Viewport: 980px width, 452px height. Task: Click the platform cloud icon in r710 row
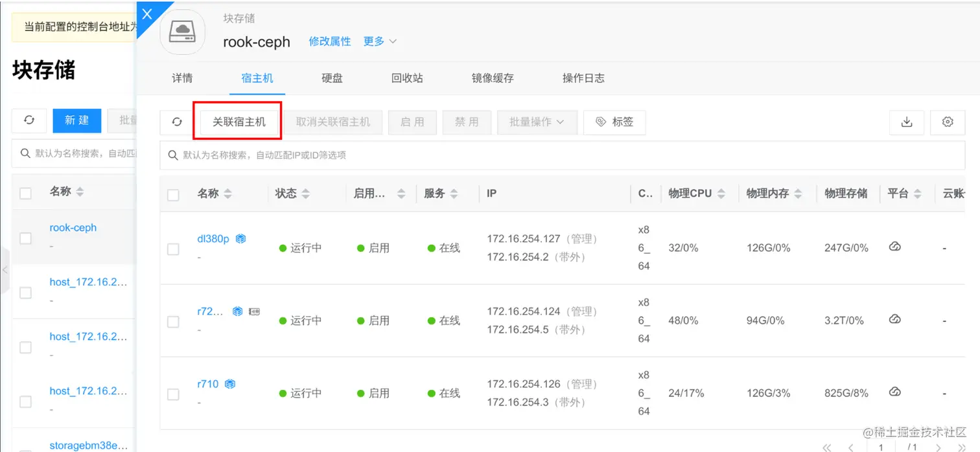894,391
